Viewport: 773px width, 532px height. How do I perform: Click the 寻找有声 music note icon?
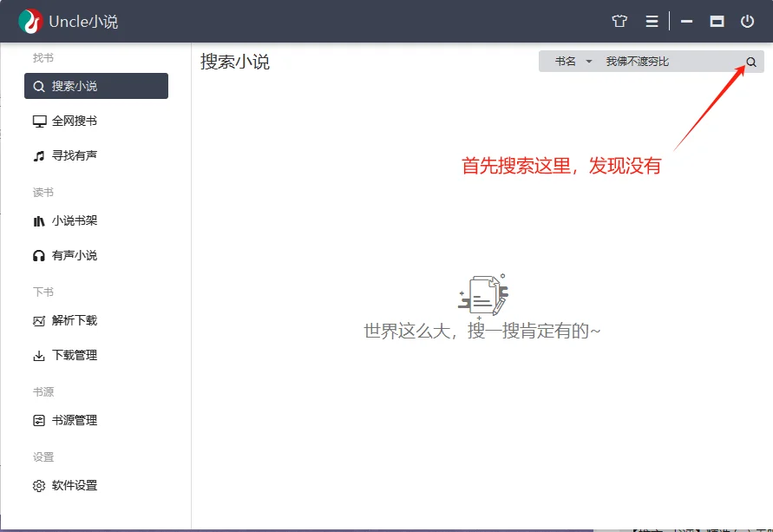(39, 155)
